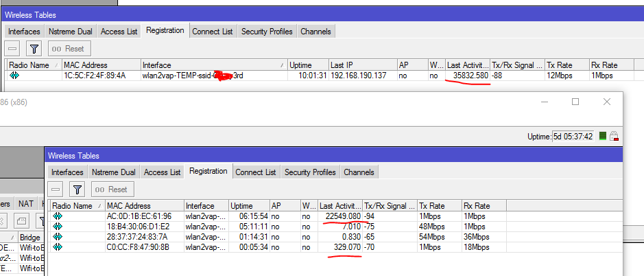The height and width of the screenshot is (276, 644).
Task: Click the padlock icon beside the uptime field
Action: [615, 136]
